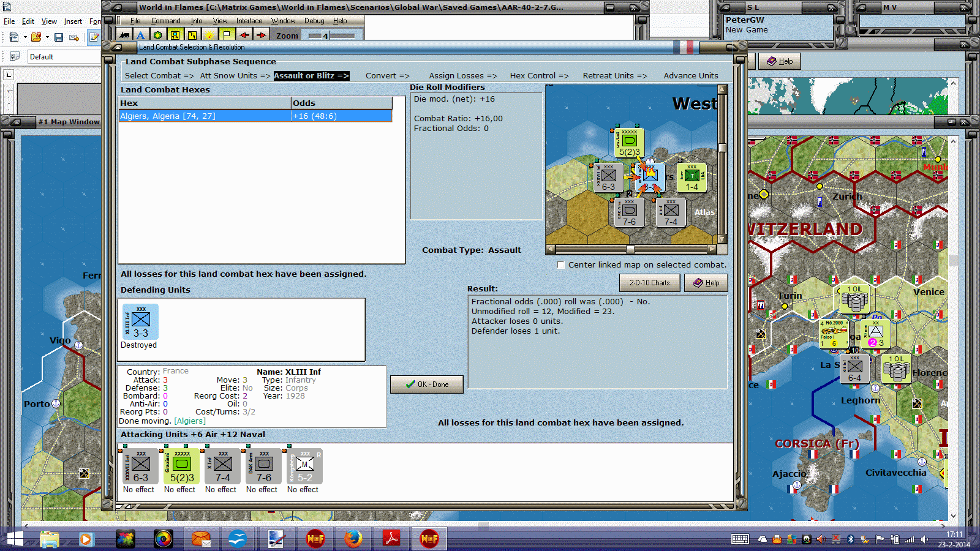The image size is (980, 551).
Task: Click the 6-4 infantry unit near La Spezia on main map
Action: click(x=854, y=369)
